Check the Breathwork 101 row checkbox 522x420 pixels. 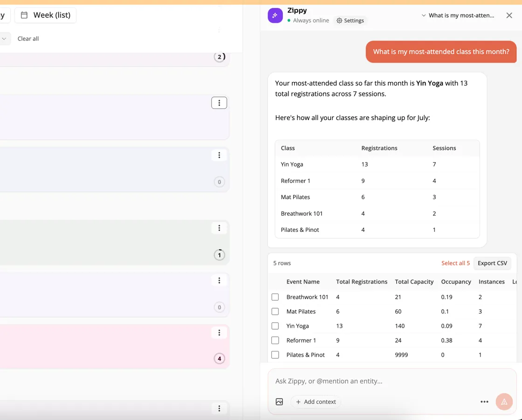[x=275, y=297]
